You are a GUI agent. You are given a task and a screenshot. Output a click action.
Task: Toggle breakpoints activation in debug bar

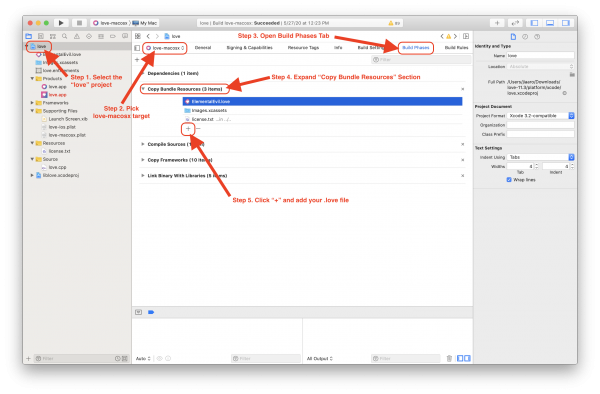point(151,312)
